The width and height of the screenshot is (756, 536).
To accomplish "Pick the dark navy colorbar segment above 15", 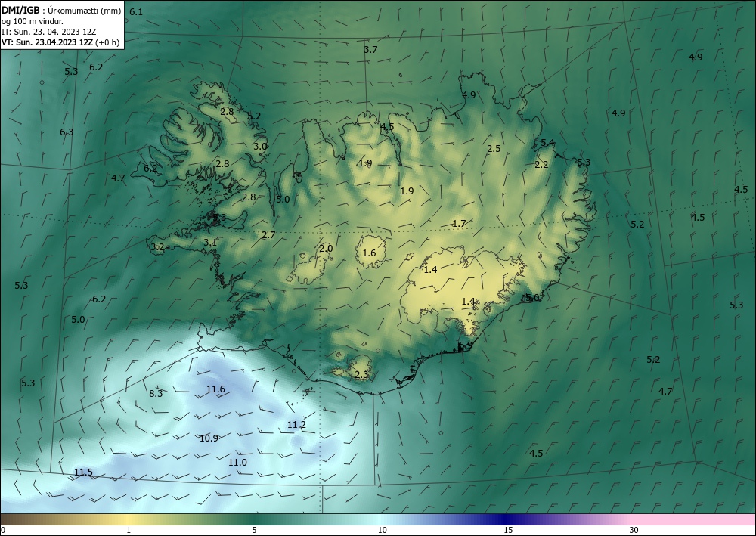I will coord(507,519).
